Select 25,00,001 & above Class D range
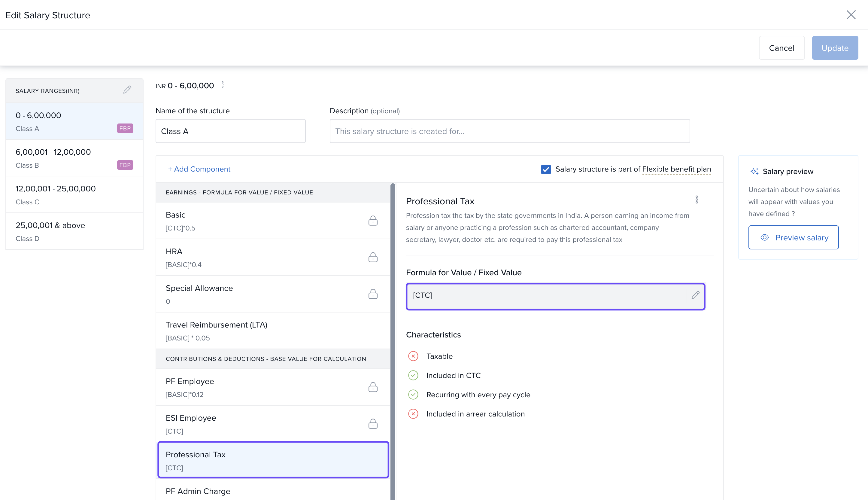 (x=74, y=231)
